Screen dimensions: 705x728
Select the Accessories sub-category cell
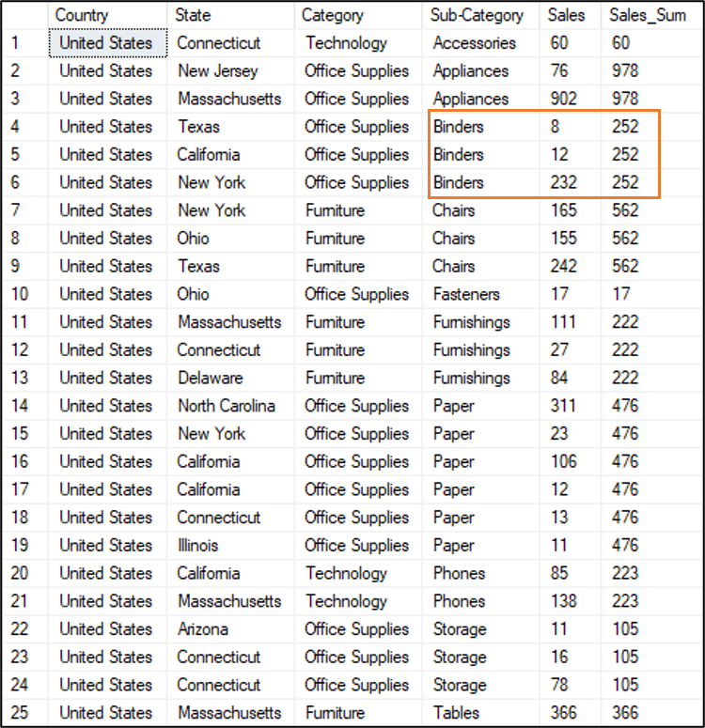pyautogui.click(x=475, y=43)
